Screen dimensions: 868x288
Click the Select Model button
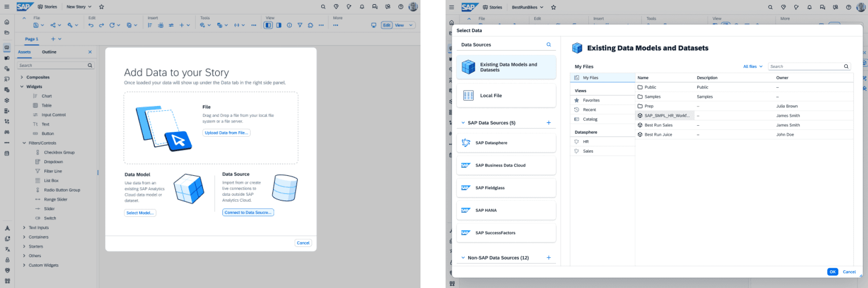[x=140, y=213]
